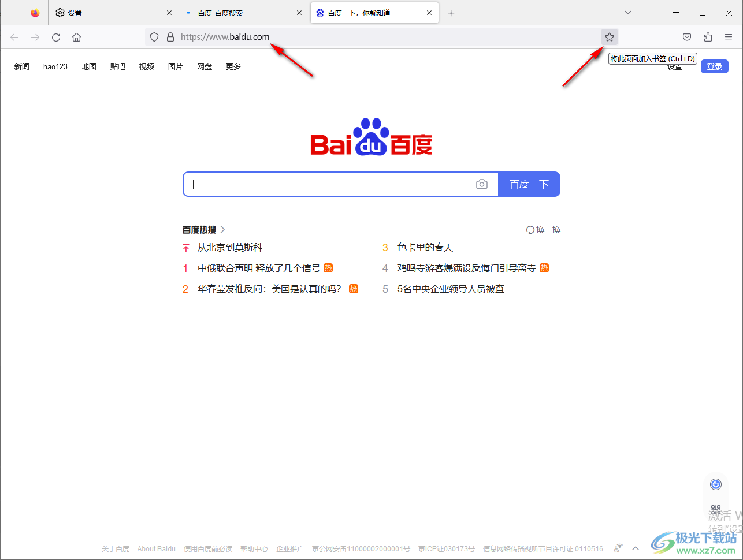Open hot search 5名中央企业领导人员被查

tap(451, 289)
